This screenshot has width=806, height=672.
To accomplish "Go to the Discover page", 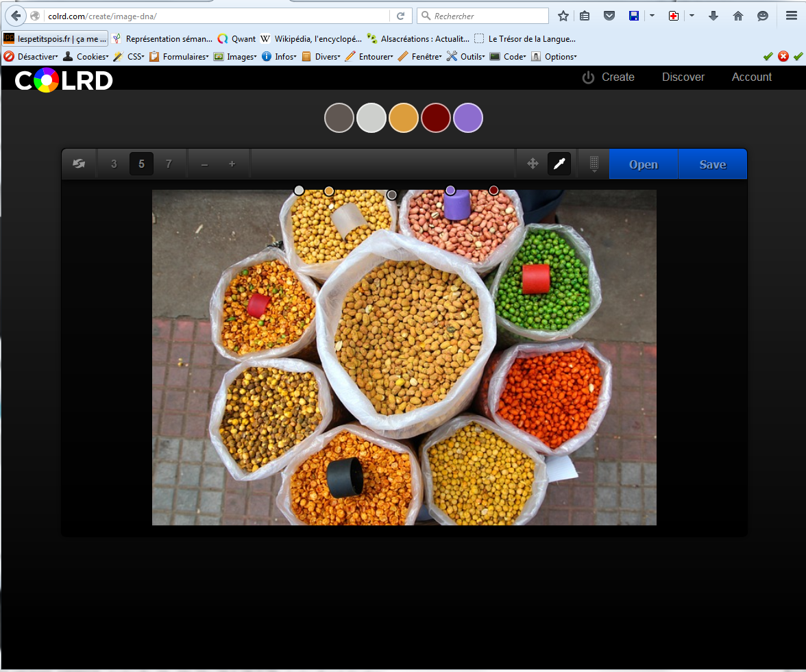I will pos(683,77).
